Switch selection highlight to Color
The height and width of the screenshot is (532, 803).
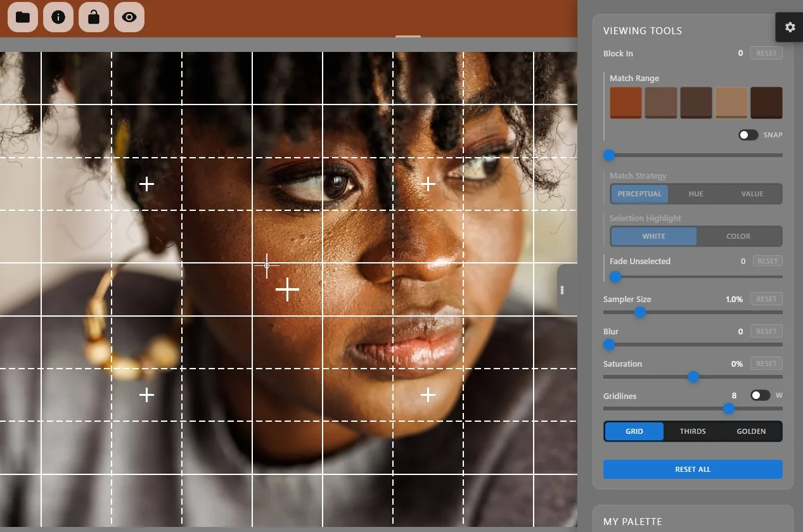coord(738,236)
